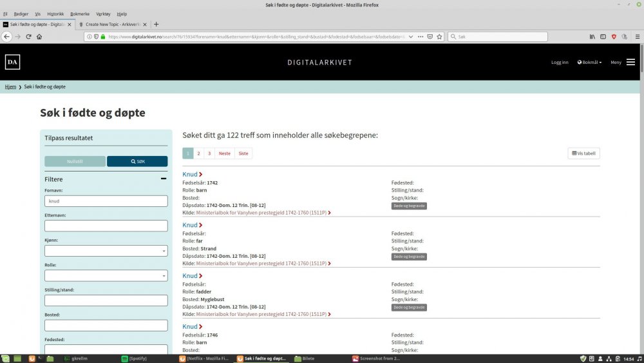Click the browser back arrow
This screenshot has height=363, width=644.
click(6, 37)
